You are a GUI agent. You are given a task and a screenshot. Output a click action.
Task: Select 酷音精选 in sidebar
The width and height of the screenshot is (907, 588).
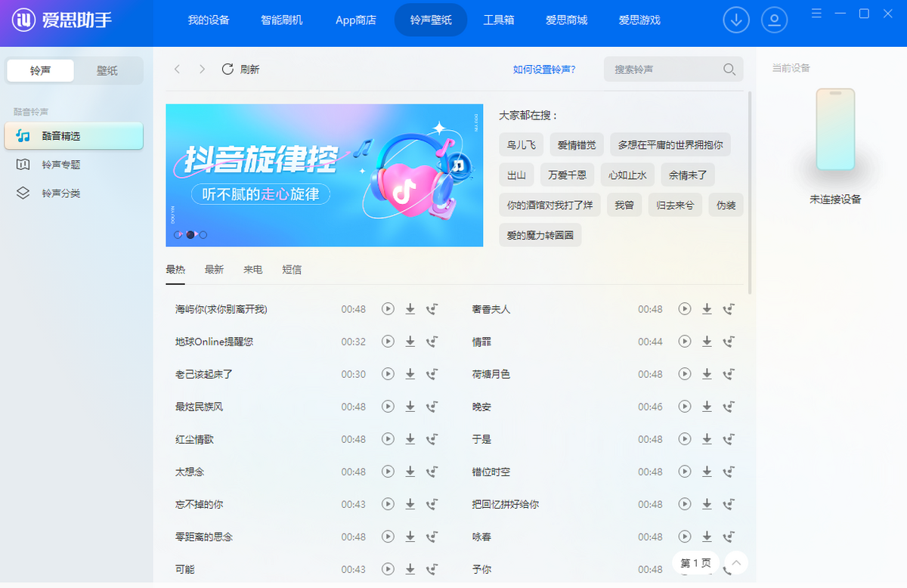pyautogui.click(x=73, y=136)
